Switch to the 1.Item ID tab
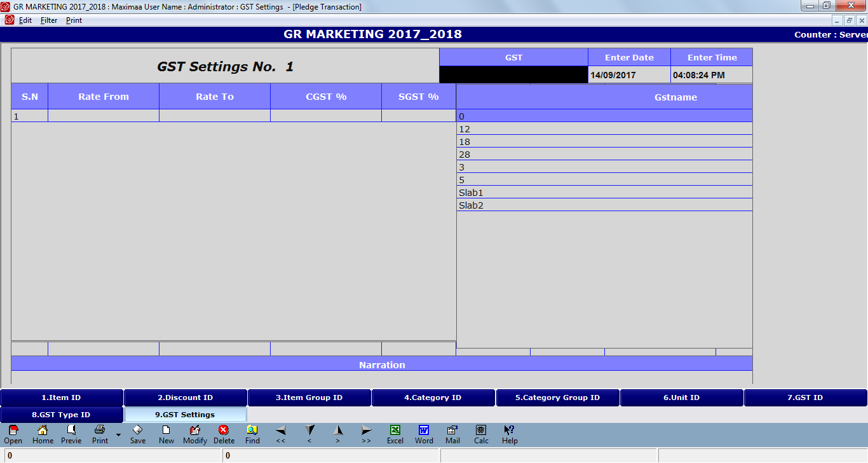The width and height of the screenshot is (868, 463). click(62, 397)
